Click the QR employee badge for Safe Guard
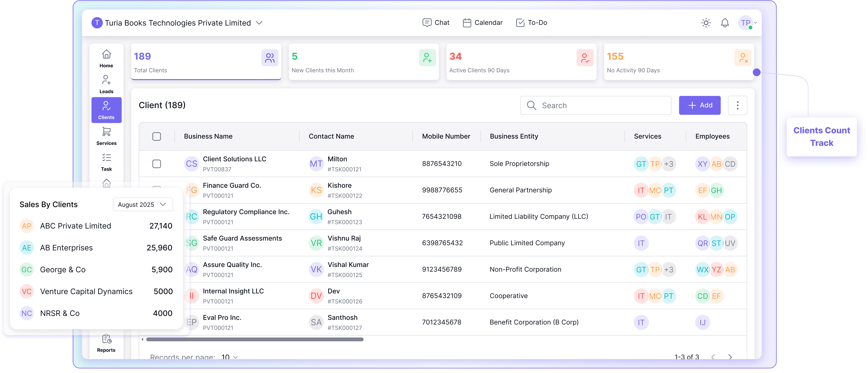Screen dimensions: 868x373 click(703, 243)
